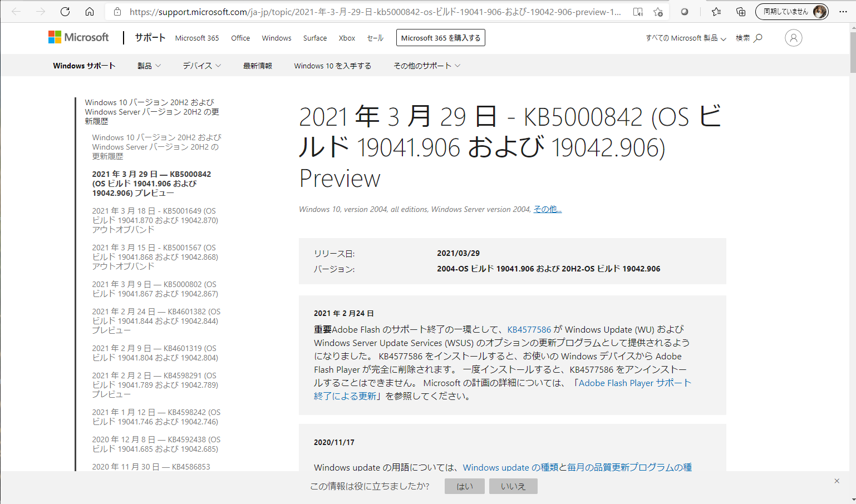Select sidebar KB5000842 プレビュー entry
The image size is (856, 504).
click(x=151, y=184)
